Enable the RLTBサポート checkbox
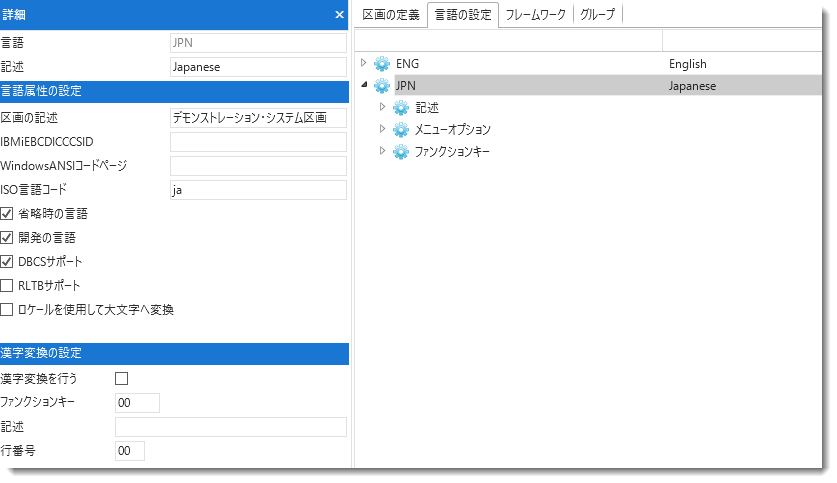837x483 pixels. point(8,286)
